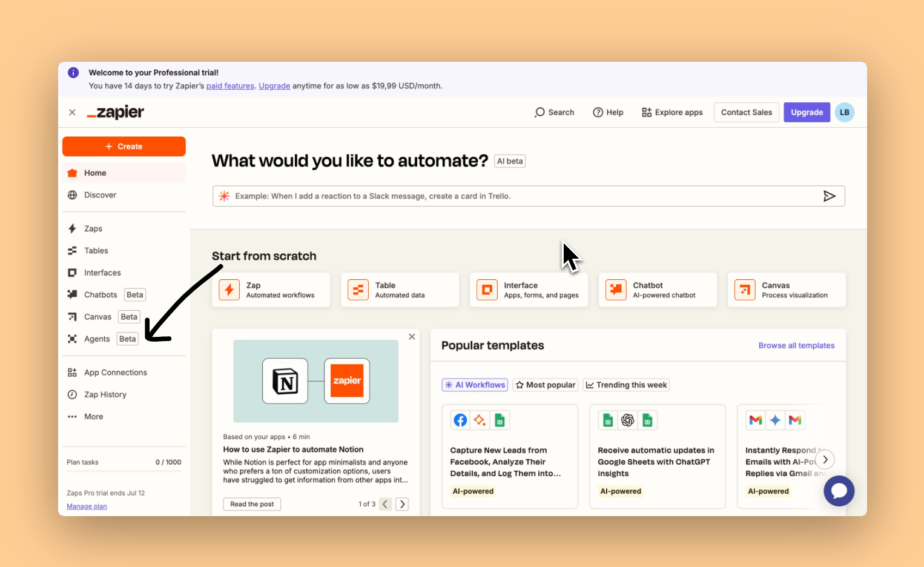Open the chat support bubble
Screen dimensions: 924x567
(x=839, y=491)
